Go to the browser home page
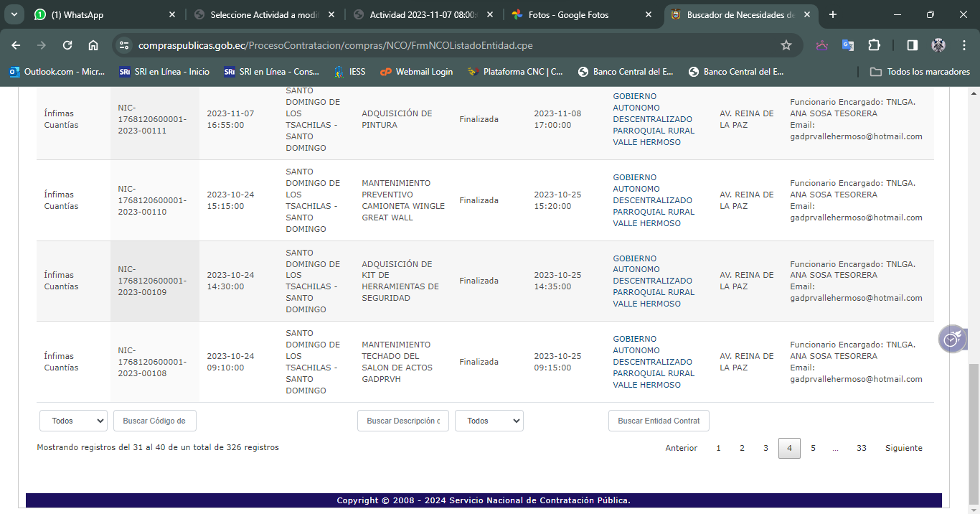This screenshot has width=980, height=514. click(x=93, y=45)
